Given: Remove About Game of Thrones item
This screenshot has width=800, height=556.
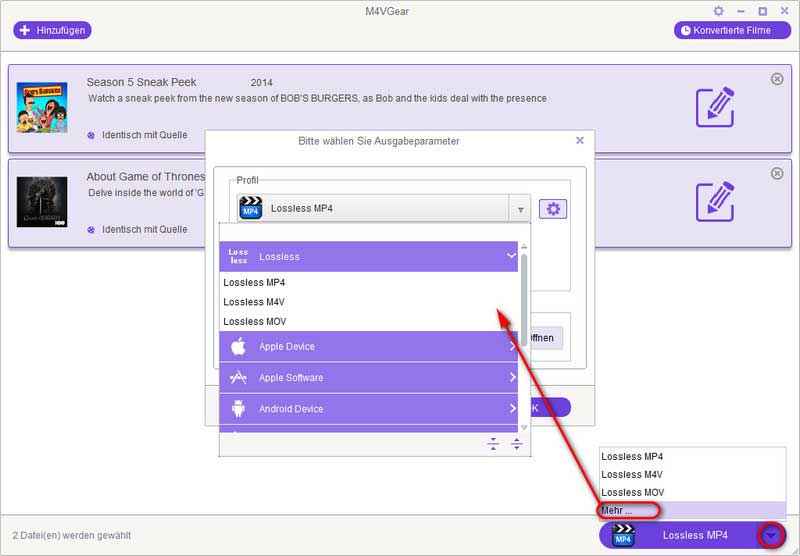Looking at the screenshot, I should (x=777, y=173).
